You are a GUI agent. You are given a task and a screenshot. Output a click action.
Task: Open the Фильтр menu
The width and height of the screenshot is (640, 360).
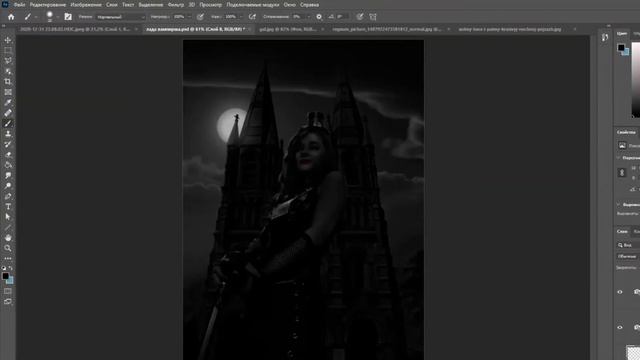(x=176, y=5)
